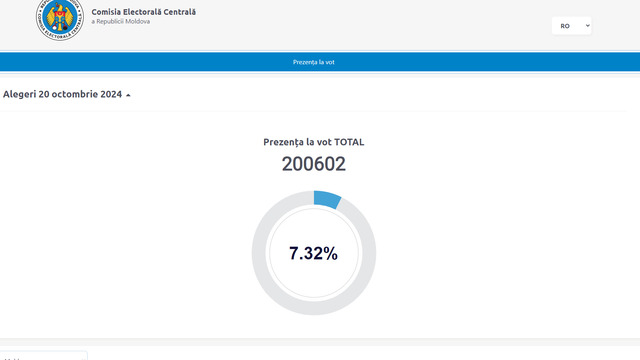Click the blue turnout segment of the donut chart
The height and width of the screenshot is (360, 640).
point(327,199)
